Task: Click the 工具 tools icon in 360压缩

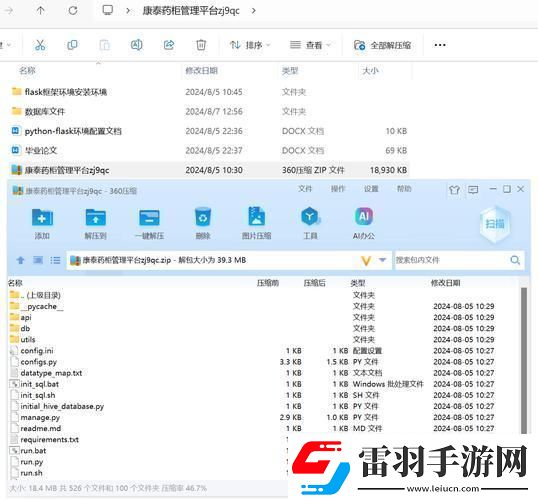Action: 310,223
